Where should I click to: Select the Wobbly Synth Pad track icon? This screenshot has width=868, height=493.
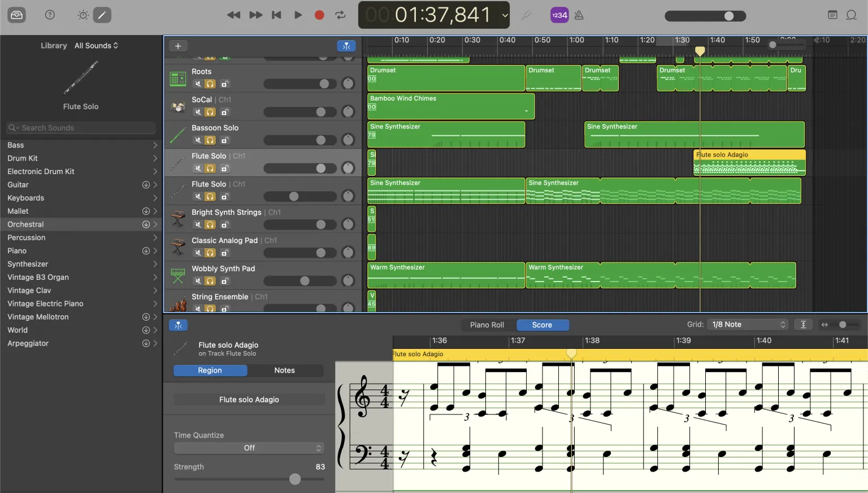click(x=178, y=276)
